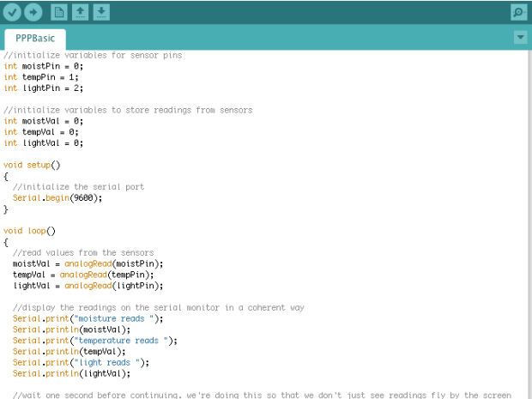532x399 pixels.
Task: Click the line 'int lightPin = 2;'
Action: tap(44, 88)
